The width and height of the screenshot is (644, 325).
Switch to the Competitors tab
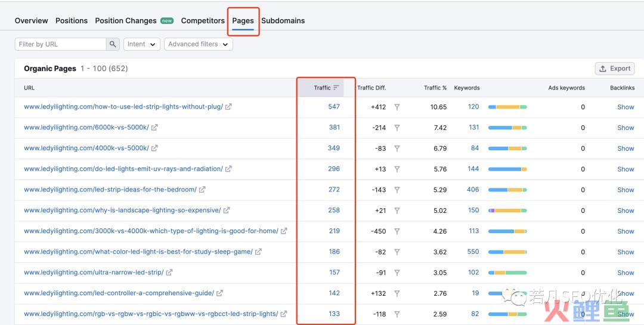(x=203, y=20)
